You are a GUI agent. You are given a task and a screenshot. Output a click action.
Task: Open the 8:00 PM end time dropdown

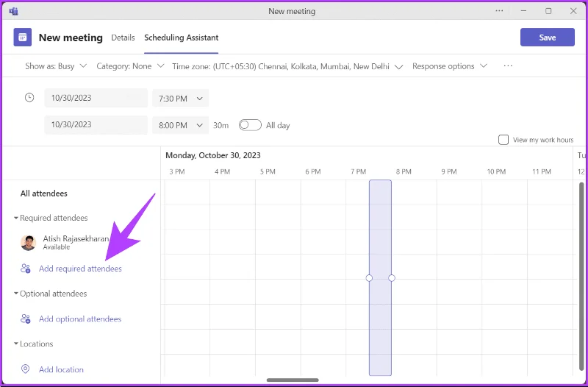pos(180,125)
